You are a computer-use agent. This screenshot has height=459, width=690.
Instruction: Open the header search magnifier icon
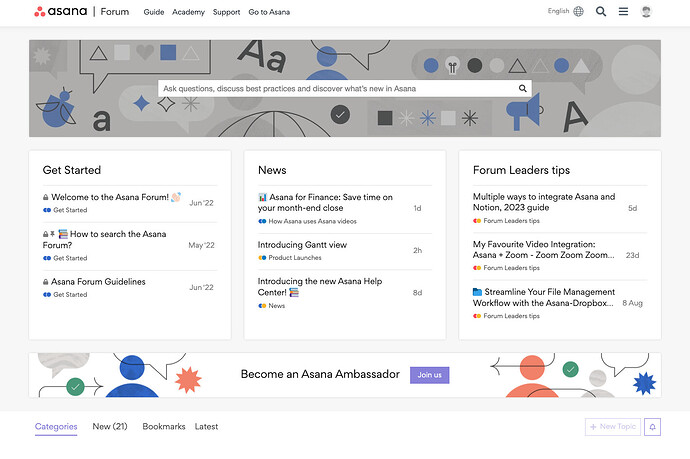601,11
